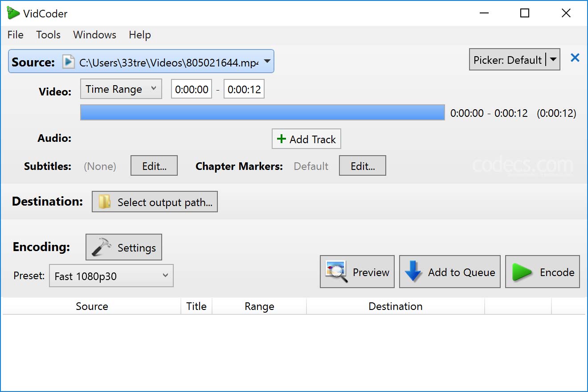Click the Select output path text
The image size is (588, 392).
(165, 202)
